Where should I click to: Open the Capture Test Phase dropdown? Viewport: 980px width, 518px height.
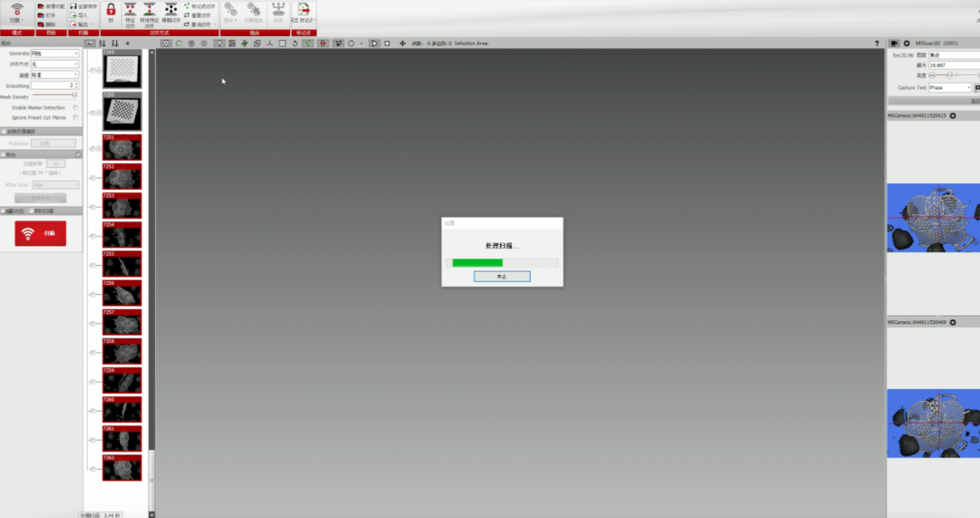tap(951, 87)
